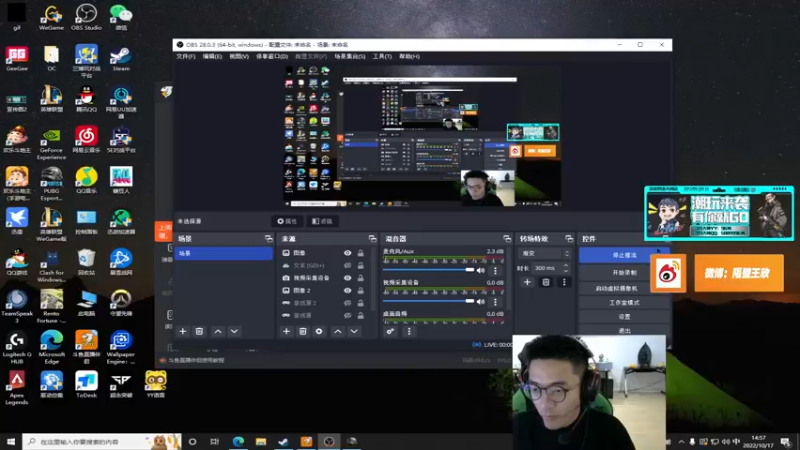Open the 场景集合(S) menu

[x=350, y=57]
